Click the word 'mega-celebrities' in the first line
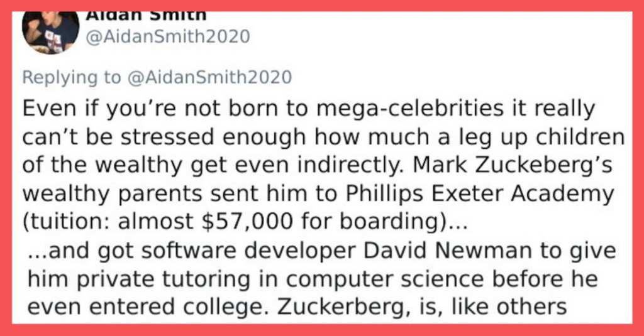Screen dimensions: 644x336 pos(410,109)
